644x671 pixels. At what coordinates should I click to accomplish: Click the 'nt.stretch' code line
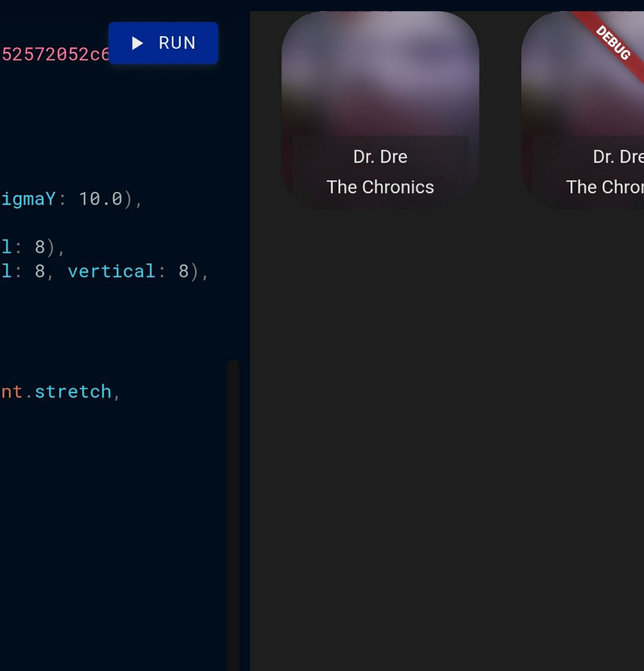point(60,392)
